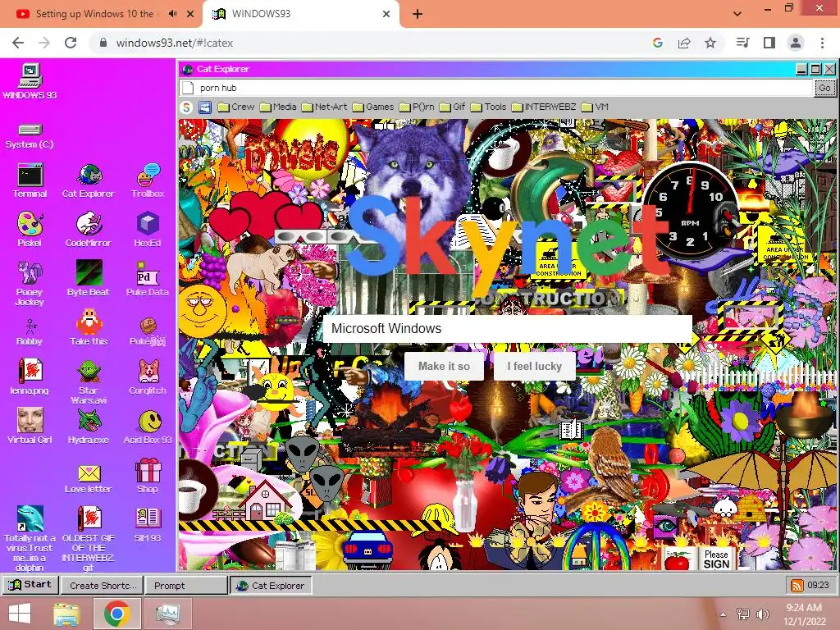Click the Chrome URL address bar
The height and width of the screenshot is (630, 840).
pyautogui.click(x=370, y=43)
